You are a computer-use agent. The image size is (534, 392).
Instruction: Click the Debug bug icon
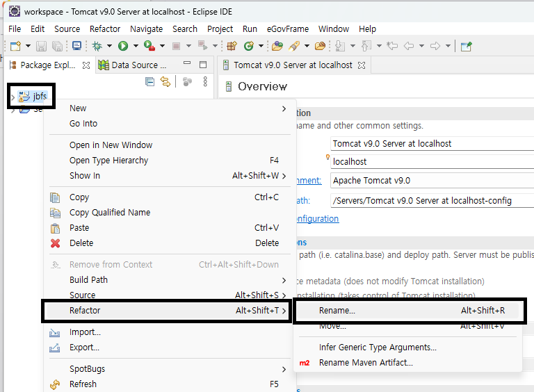[97, 46]
